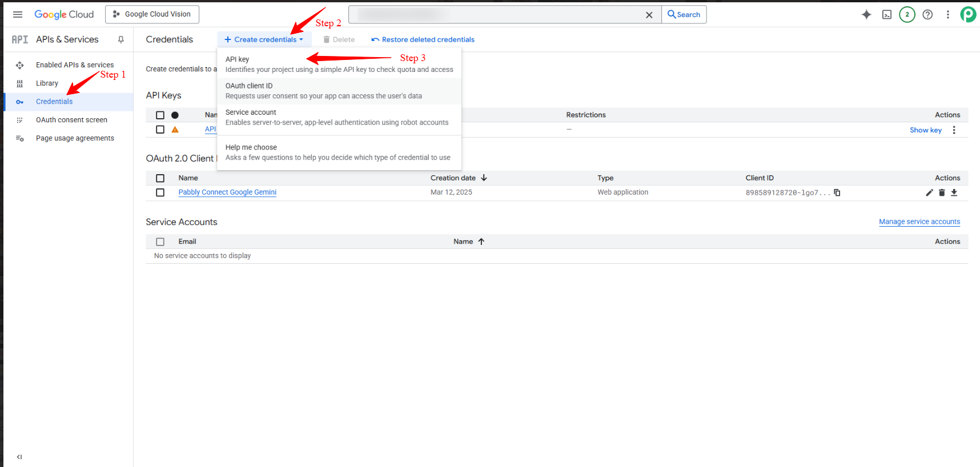Image resolution: width=980 pixels, height=467 pixels.
Task: Delete the Pabbly Connect OAuth client
Action: click(x=942, y=193)
